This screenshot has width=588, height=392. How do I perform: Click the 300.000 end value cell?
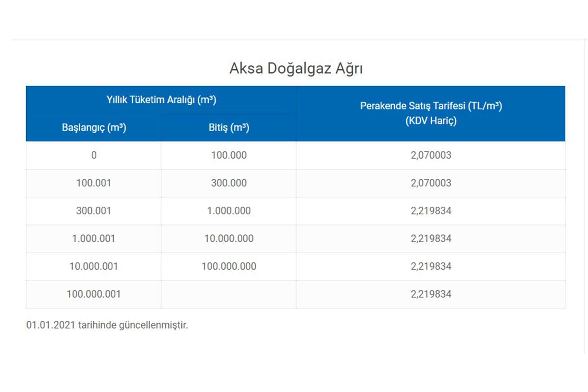point(229,183)
